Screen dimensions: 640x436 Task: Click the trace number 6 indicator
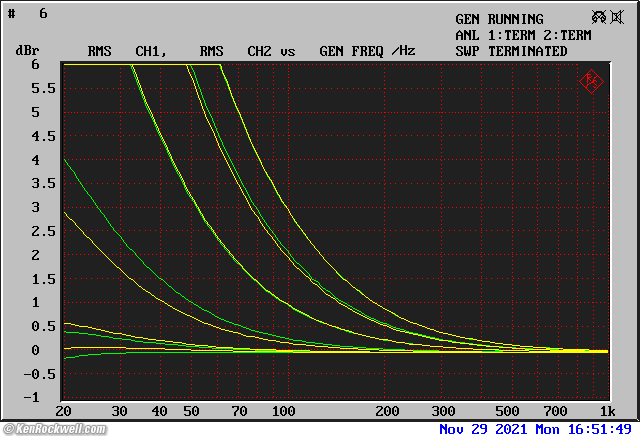[x=43, y=14]
